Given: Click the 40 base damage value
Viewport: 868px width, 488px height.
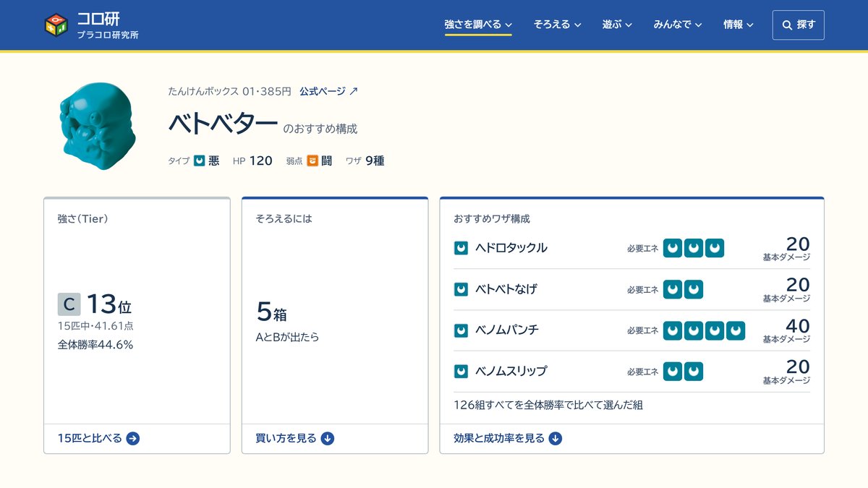Looking at the screenshot, I should 798,325.
